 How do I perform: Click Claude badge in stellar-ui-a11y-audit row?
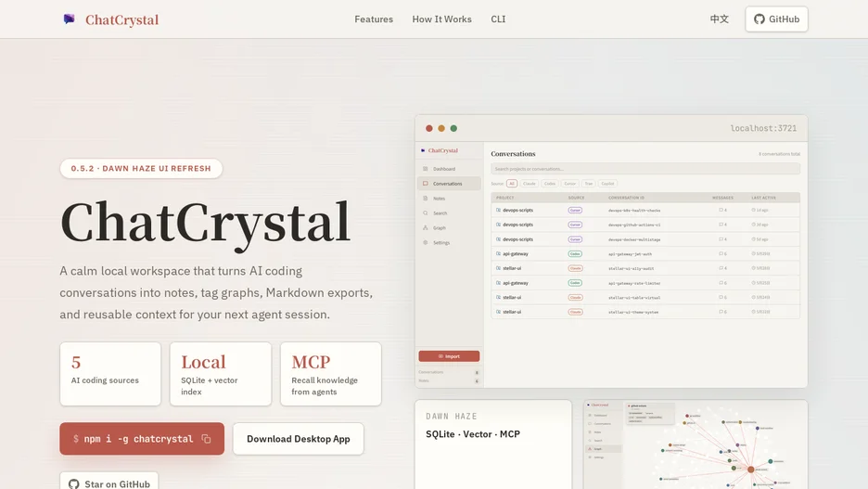point(575,268)
